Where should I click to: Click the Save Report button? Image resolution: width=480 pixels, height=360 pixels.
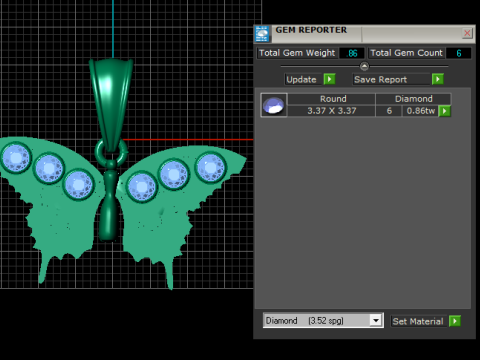[391, 79]
